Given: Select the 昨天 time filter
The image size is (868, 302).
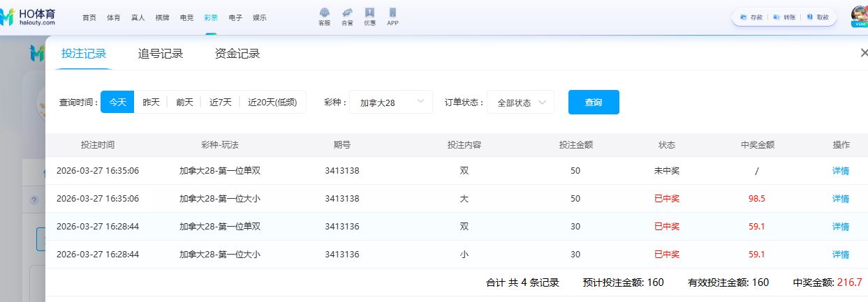Looking at the screenshot, I should [x=151, y=102].
